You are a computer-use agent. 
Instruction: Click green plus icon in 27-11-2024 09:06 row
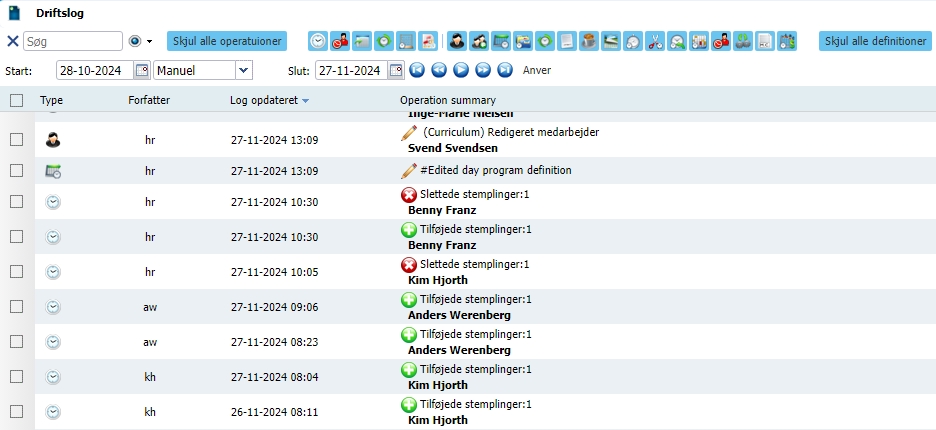point(409,300)
